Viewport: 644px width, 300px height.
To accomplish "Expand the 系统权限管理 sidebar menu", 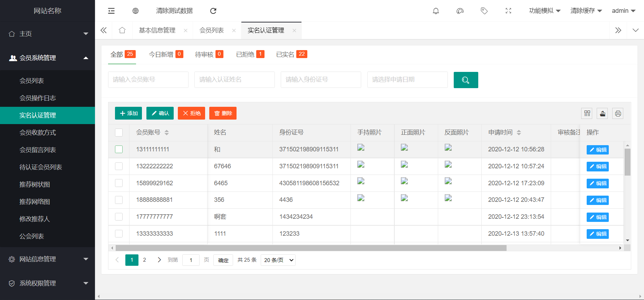I will click(x=47, y=283).
